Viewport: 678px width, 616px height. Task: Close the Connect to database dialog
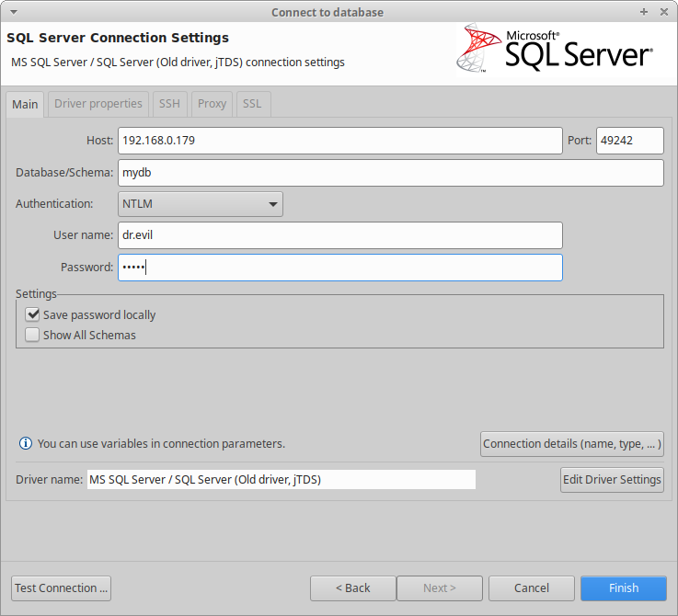[664, 12]
